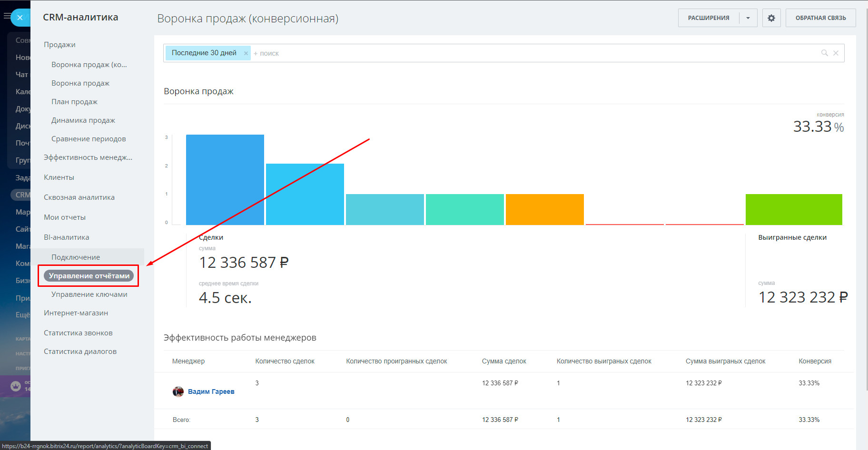Viewport: 868px width, 450px height.
Task: Click the ОБРАТНАЯ СВЯЗЬ button
Action: [x=820, y=18]
